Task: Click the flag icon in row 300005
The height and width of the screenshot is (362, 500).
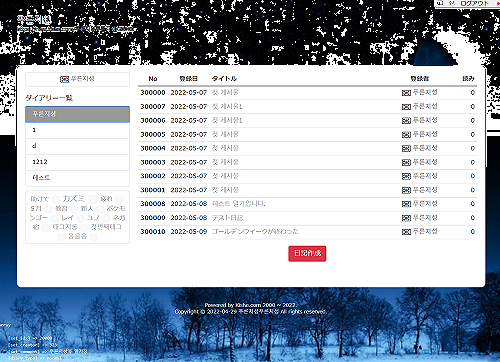Action: point(406,135)
